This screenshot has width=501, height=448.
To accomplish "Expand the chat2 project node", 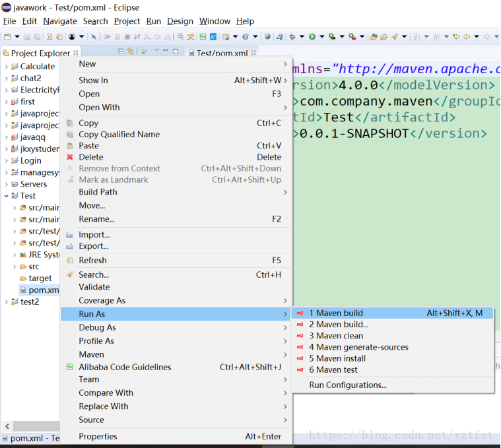I will click(x=7, y=79).
